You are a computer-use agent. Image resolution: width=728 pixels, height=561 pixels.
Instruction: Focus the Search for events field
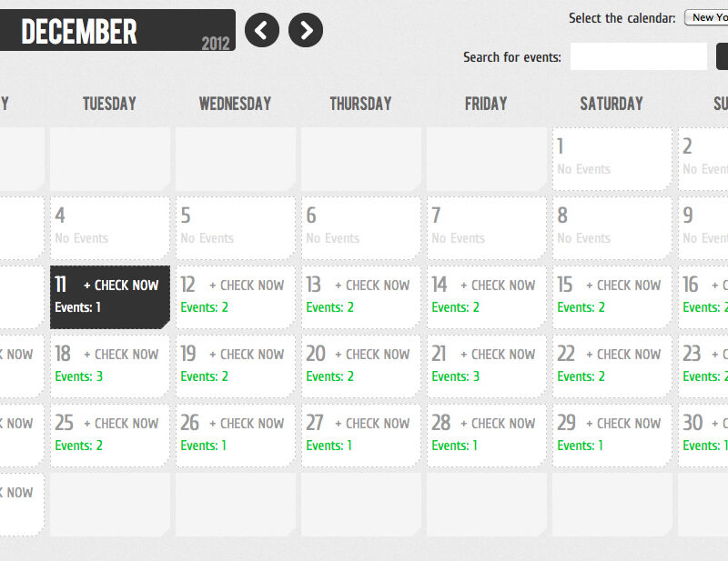pyautogui.click(x=638, y=56)
